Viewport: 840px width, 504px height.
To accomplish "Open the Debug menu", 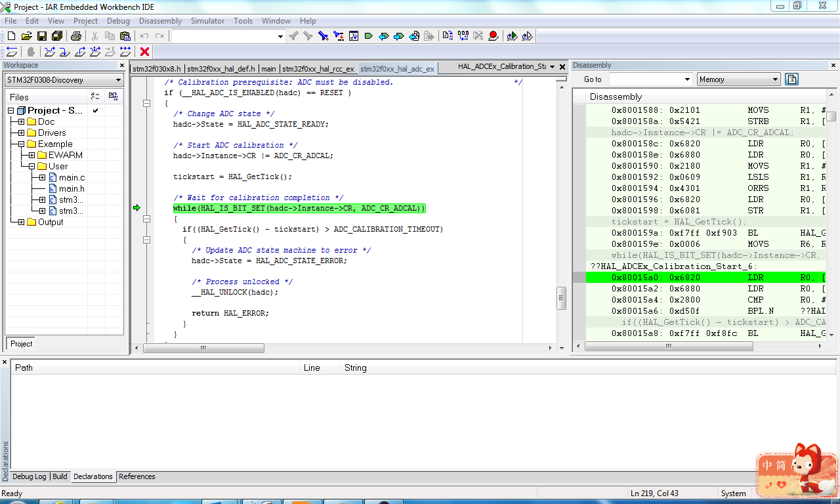I will point(118,21).
